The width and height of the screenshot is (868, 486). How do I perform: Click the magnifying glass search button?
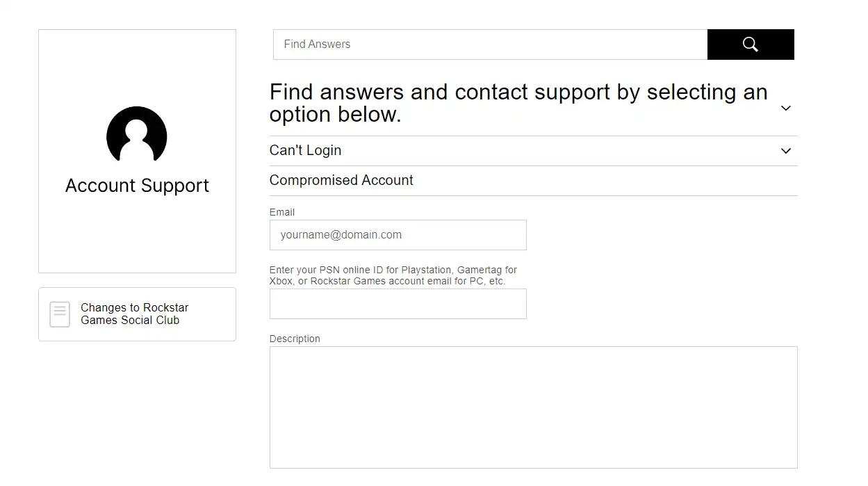(750, 44)
